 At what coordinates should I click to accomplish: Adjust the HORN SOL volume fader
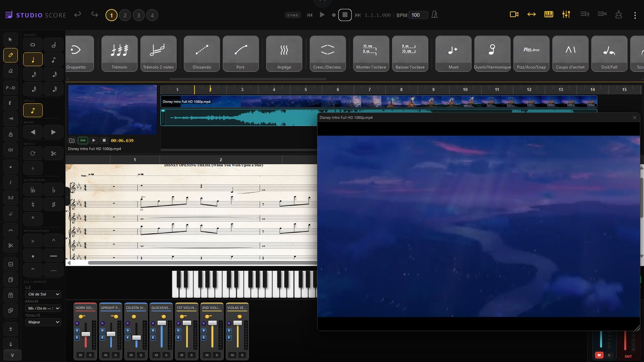click(86, 334)
